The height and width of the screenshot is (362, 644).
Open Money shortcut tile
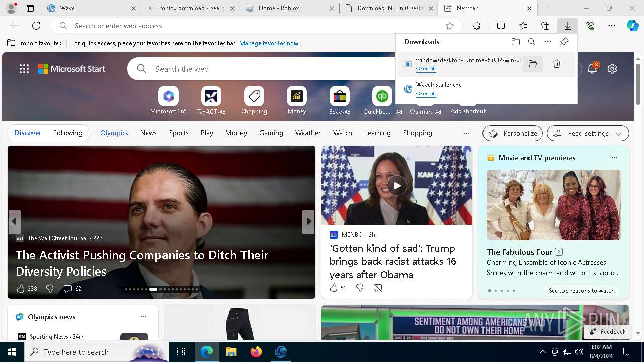(297, 101)
